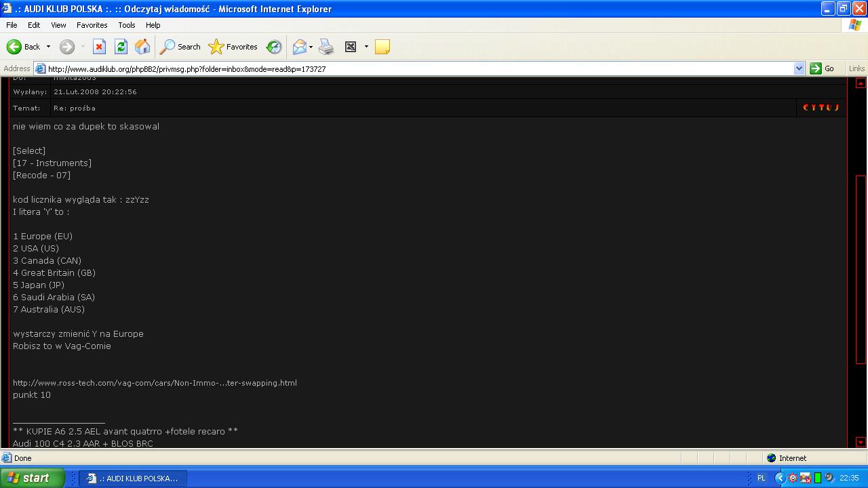Expand the address bar dropdown arrow
868x488 pixels.
(799, 68)
